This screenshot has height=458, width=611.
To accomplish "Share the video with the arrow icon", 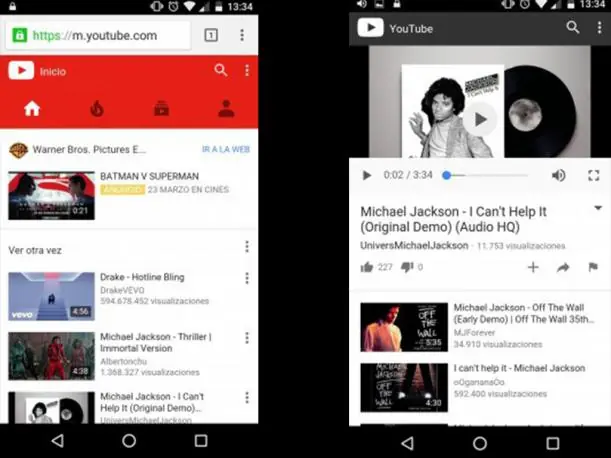I will (563, 267).
